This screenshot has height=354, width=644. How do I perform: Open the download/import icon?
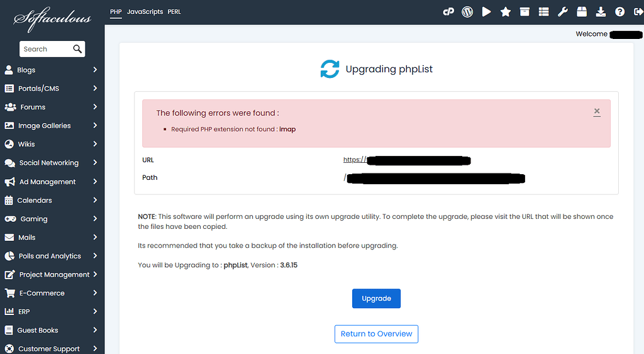[601, 12]
